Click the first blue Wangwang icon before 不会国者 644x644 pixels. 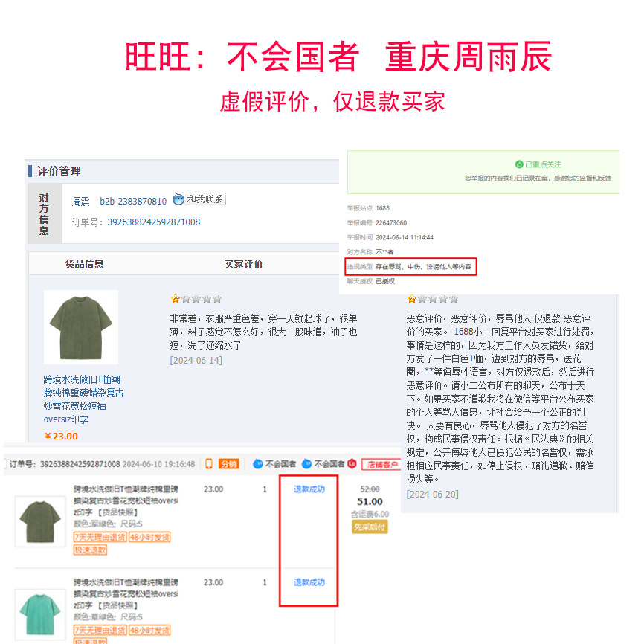pyautogui.click(x=258, y=464)
